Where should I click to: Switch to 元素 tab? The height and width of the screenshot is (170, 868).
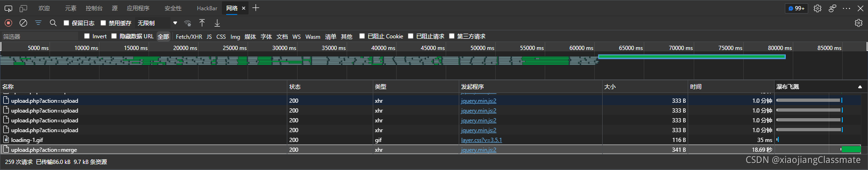coord(71,8)
